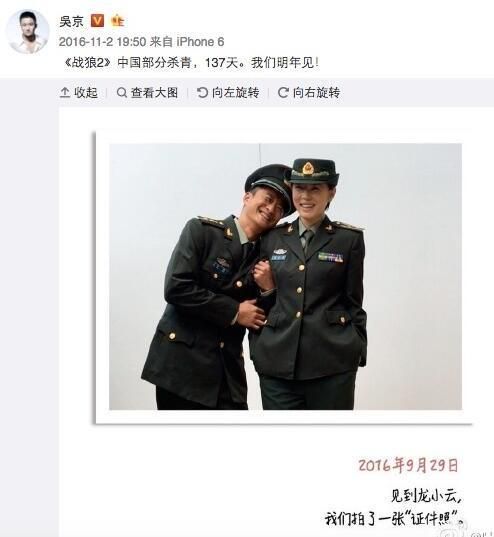Open the 2016-11-2 19:50 timestamp link
Viewport: 494px width, 537px height.
102,42
